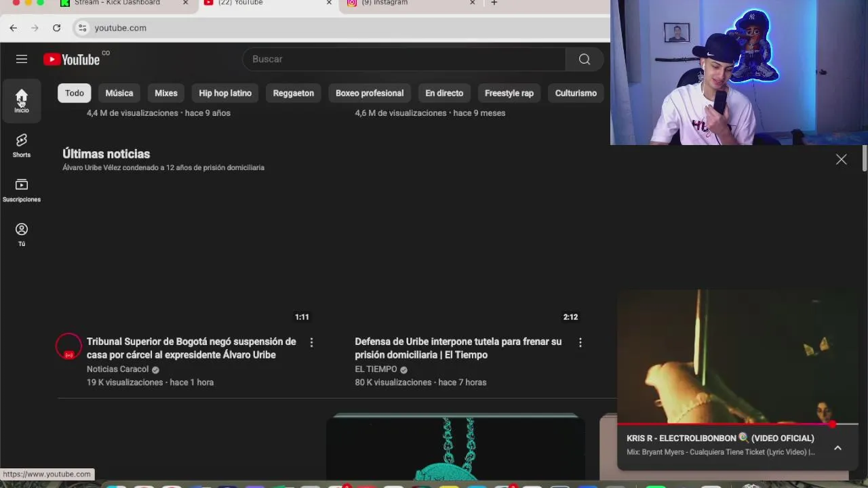Click the YouTube logo
This screenshot has height=488, width=868.
[x=72, y=60]
